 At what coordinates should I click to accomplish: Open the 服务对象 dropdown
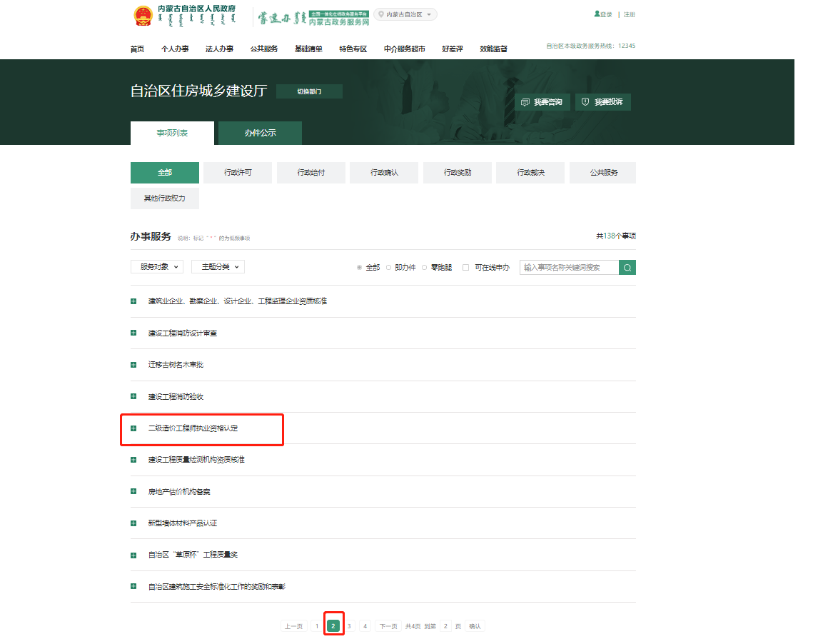click(x=157, y=266)
